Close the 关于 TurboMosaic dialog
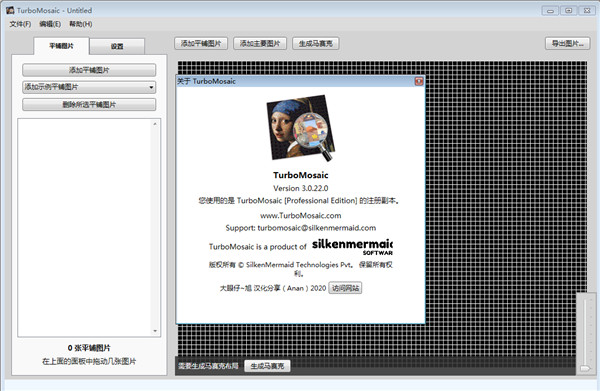The image size is (600, 391). click(x=419, y=81)
